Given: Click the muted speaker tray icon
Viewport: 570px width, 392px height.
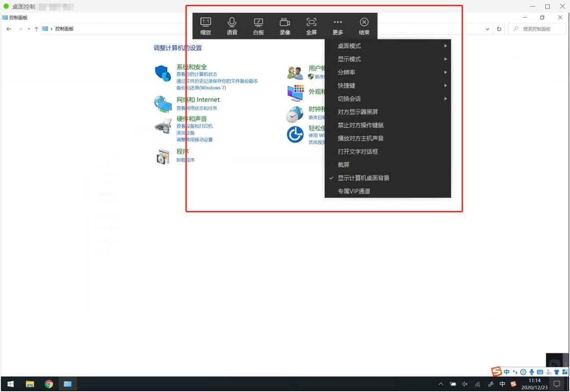Looking at the screenshot, I should pos(465,384).
